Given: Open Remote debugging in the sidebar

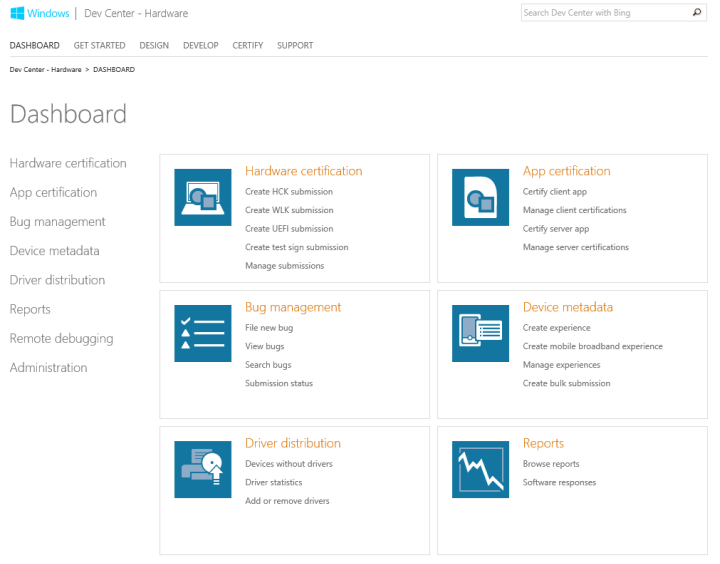Looking at the screenshot, I should tap(62, 338).
